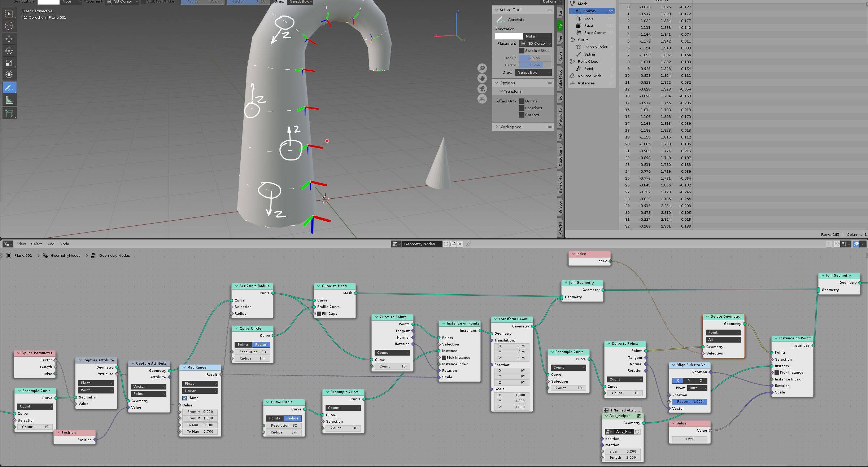
Task: Click the Annotation white color swatch in sidebar
Action: point(509,36)
